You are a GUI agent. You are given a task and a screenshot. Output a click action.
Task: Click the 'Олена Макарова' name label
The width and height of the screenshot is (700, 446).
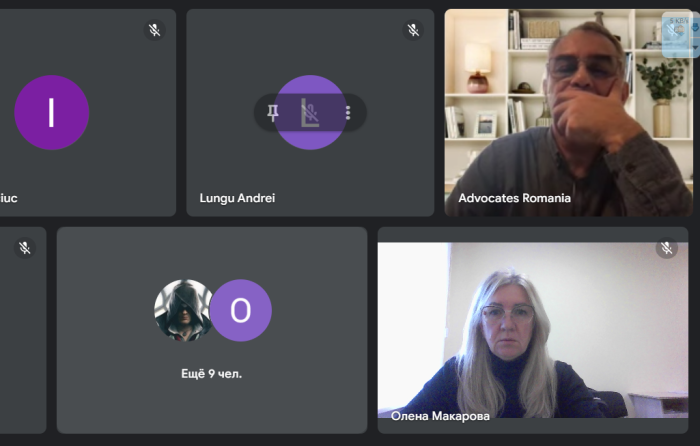point(440,416)
